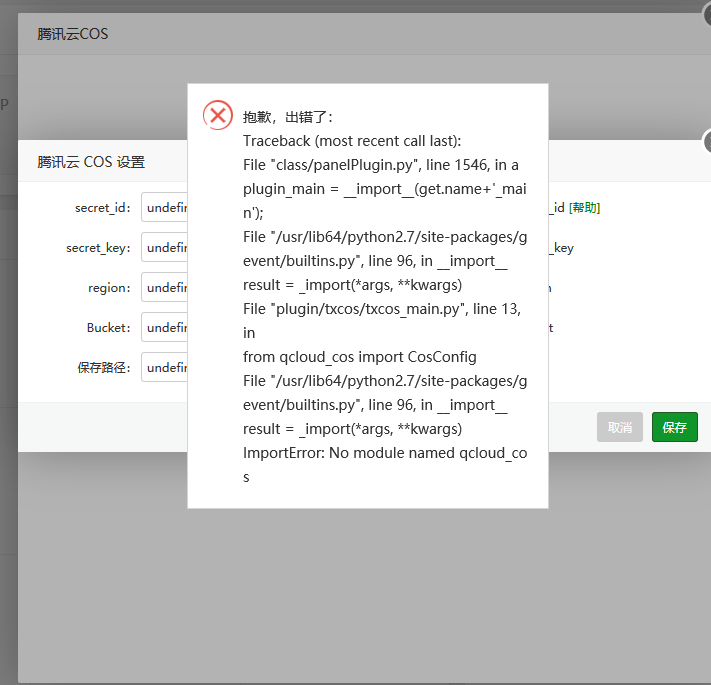Click the secret_key input field
711x685 pixels.
click(165, 247)
